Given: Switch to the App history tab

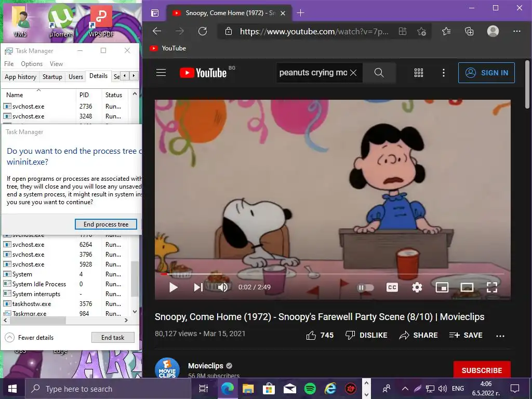Looking at the screenshot, I should point(20,77).
